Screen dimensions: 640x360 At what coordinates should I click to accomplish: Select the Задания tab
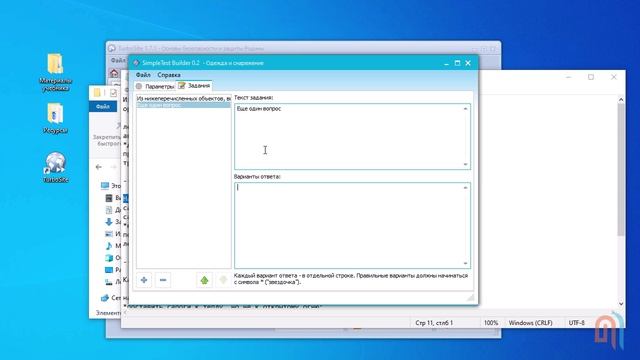click(194, 86)
